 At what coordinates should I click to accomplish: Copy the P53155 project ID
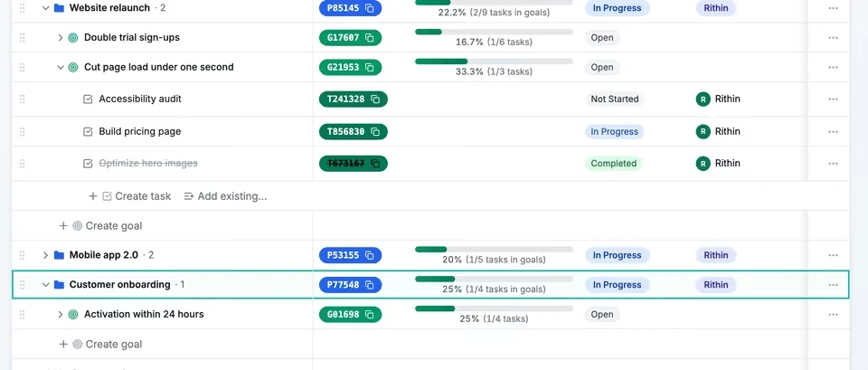coord(370,255)
